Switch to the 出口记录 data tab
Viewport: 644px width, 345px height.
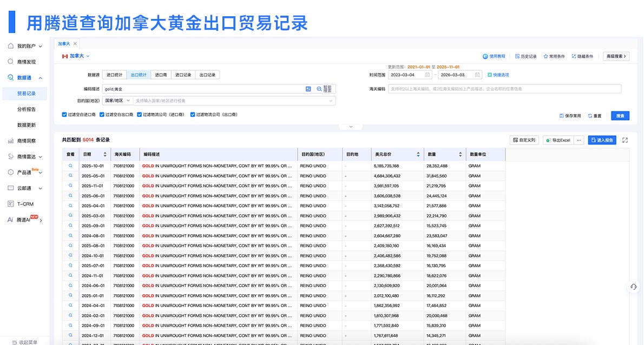click(x=208, y=75)
